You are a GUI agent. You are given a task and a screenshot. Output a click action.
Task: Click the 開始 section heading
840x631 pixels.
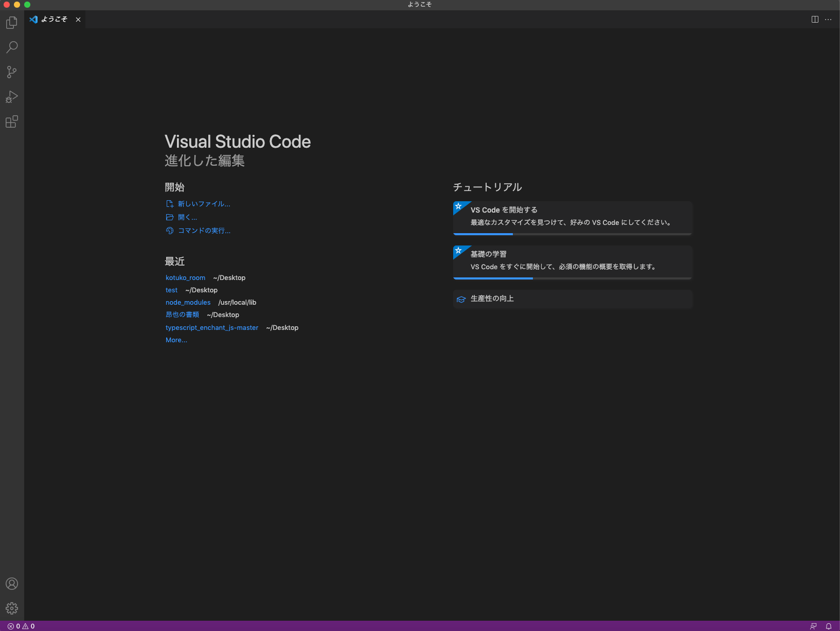click(x=175, y=187)
